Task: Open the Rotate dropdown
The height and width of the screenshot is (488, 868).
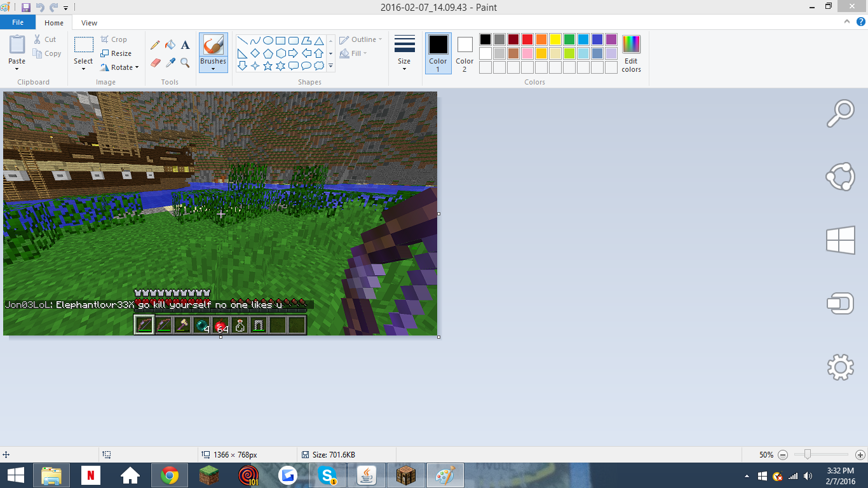Action: 119,67
